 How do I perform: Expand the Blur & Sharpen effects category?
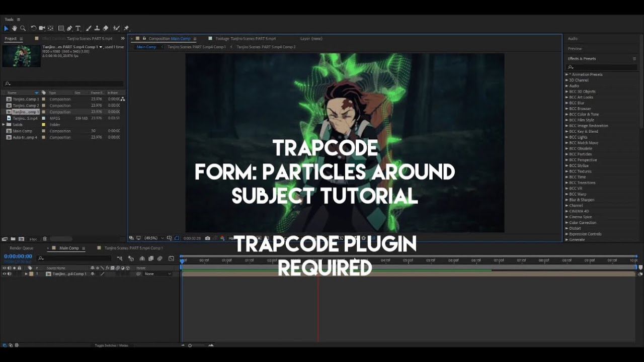(x=567, y=200)
